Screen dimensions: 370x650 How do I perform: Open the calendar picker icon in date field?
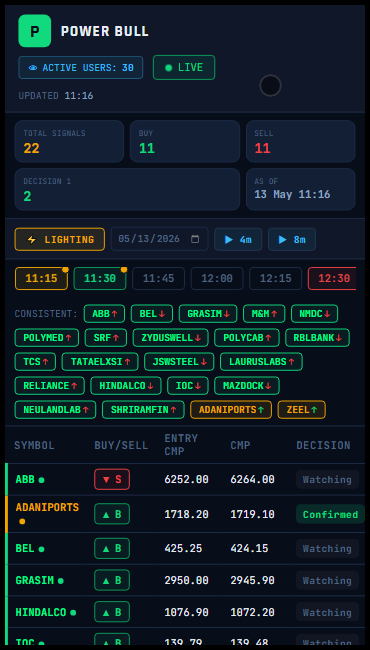pos(195,239)
